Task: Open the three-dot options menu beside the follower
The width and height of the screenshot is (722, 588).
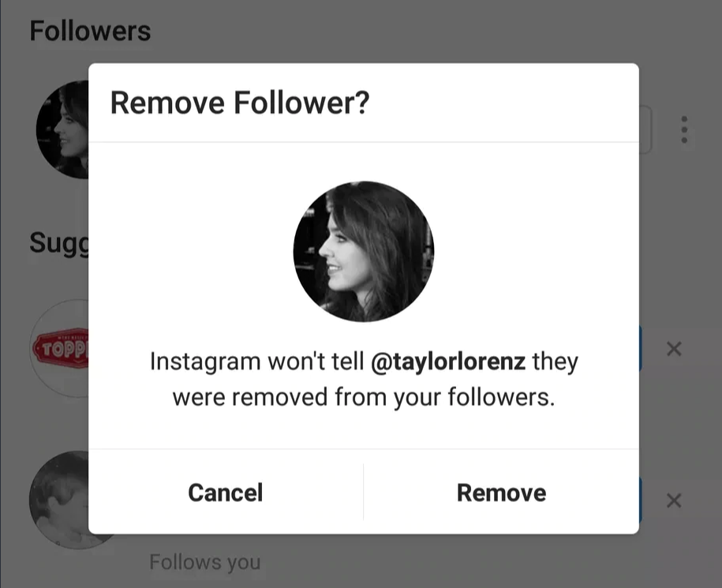Action: 683,130
